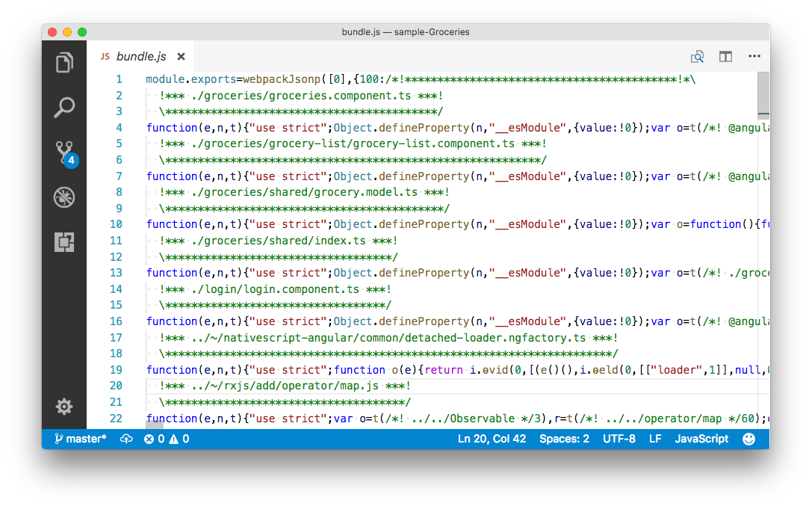The image size is (812, 509).
Task: Change indentation via the Spaces: 2 selector
Action: [x=564, y=439]
